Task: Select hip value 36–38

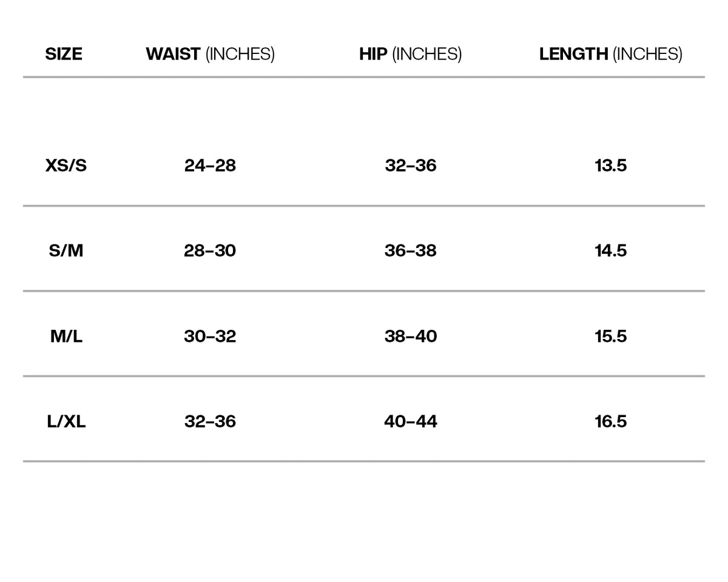Action: point(411,250)
